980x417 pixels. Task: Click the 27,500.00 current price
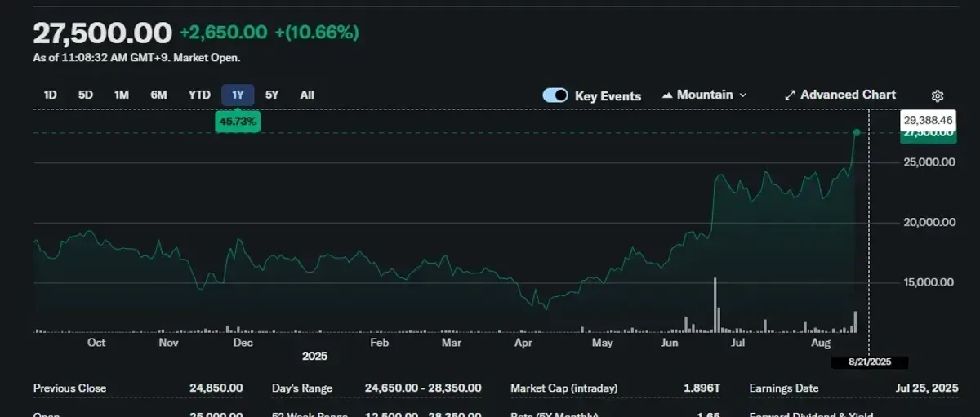(x=103, y=33)
